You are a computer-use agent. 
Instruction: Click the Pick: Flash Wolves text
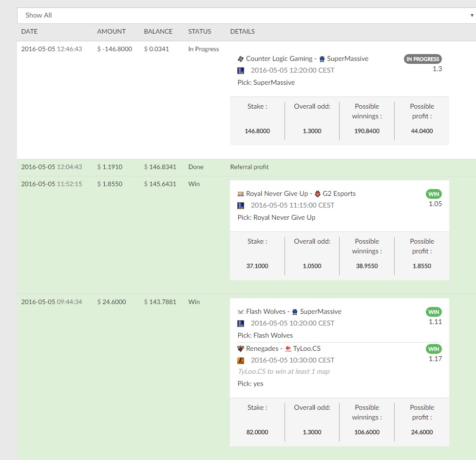(x=265, y=336)
